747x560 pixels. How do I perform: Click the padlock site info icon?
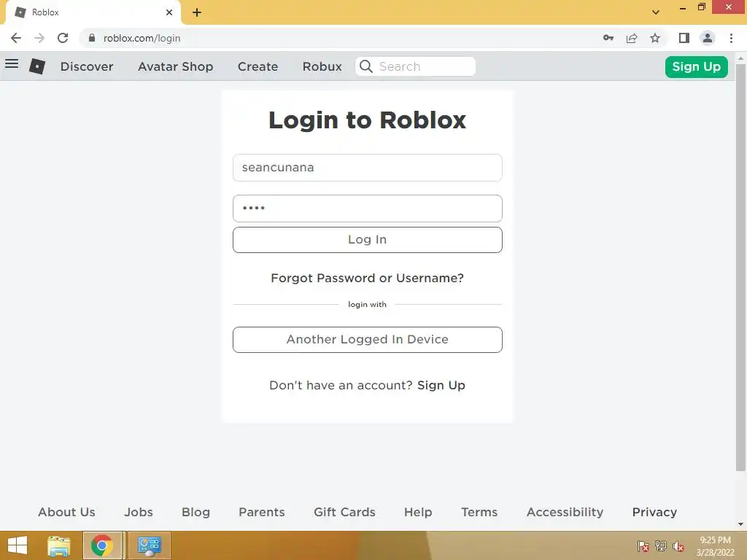(92, 38)
